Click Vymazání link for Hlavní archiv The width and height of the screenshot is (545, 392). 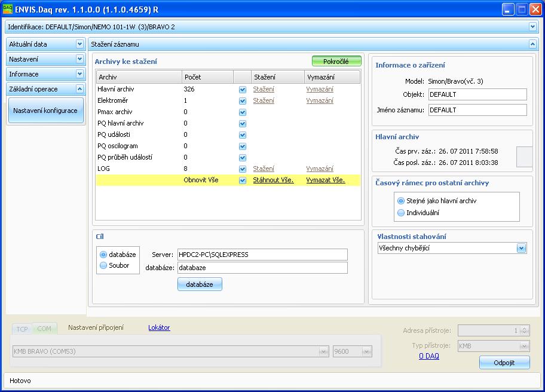pos(320,89)
